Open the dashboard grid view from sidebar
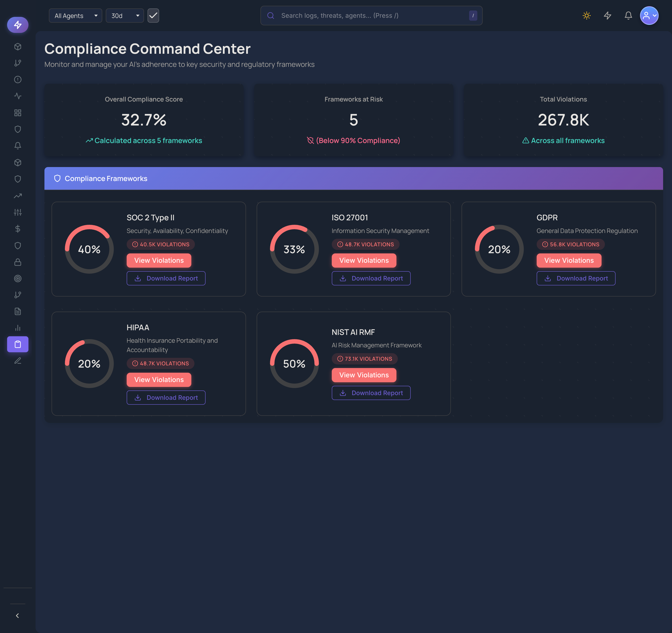Viewport: 672px width, 633px height. click(18, 113)
